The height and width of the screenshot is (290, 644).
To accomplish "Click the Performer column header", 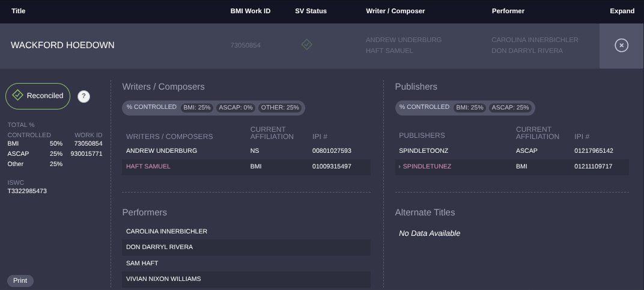I will coord(508,11).
